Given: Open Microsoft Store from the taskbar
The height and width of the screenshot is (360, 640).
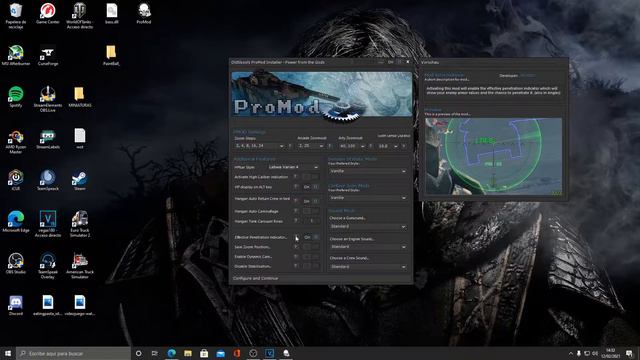Looking at the screenshot, I should click(x=204, y=353).
